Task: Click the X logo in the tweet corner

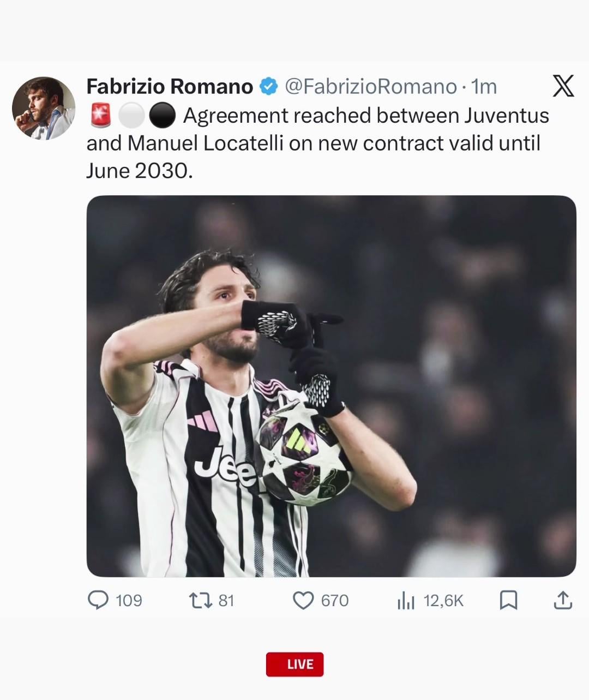Action: [x=563, y=86]
